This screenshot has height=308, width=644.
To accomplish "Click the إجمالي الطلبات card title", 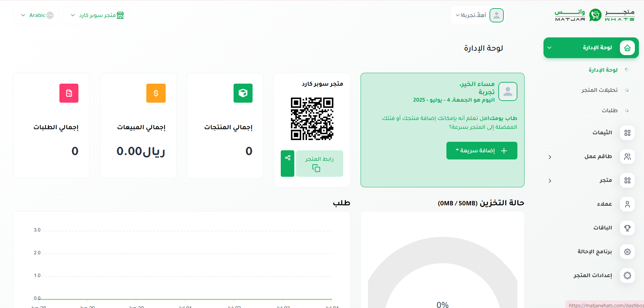I will (56, 127).
